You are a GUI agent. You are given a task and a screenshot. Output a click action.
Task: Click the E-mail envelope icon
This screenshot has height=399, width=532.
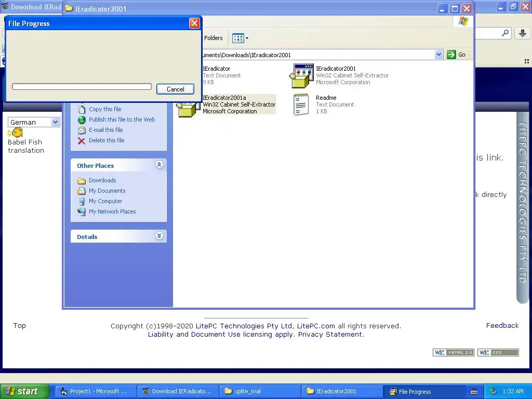[82, 130]
